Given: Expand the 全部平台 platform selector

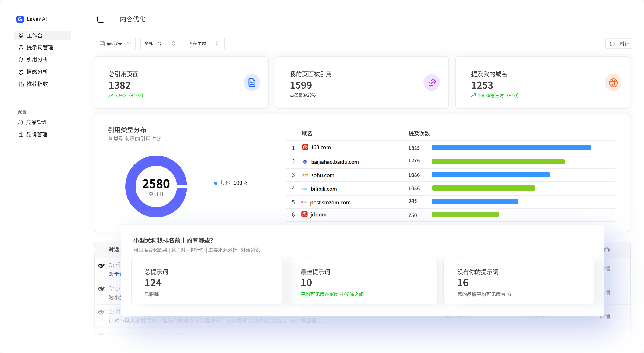Looking at the screenshot, I should (160, 44).
